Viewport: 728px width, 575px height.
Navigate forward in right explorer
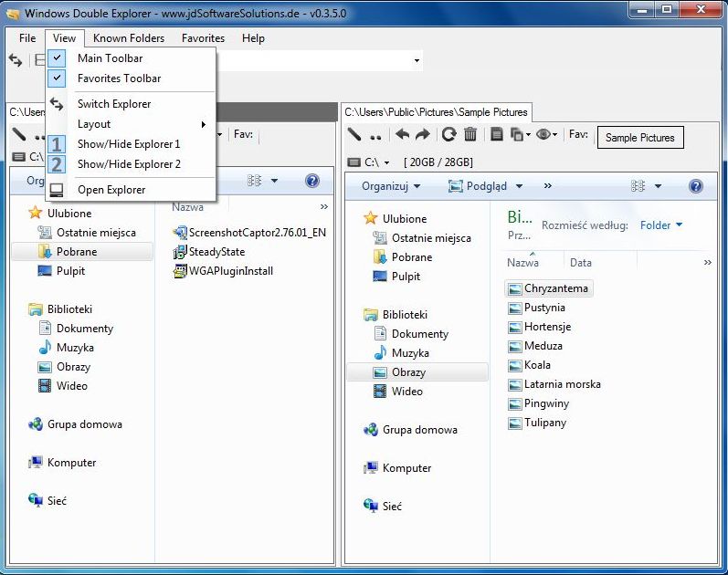tap(423, 134)
